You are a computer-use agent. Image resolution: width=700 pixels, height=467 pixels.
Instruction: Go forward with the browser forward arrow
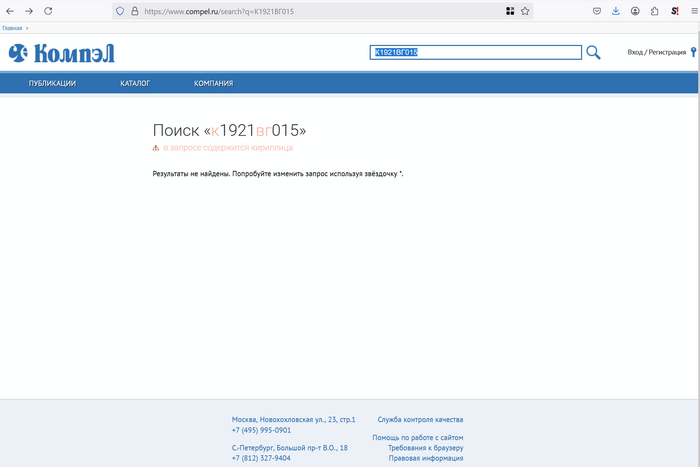pos(29,11)
